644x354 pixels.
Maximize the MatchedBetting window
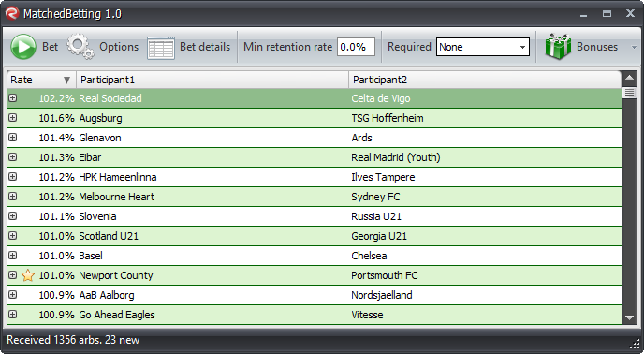click(607, 13)
